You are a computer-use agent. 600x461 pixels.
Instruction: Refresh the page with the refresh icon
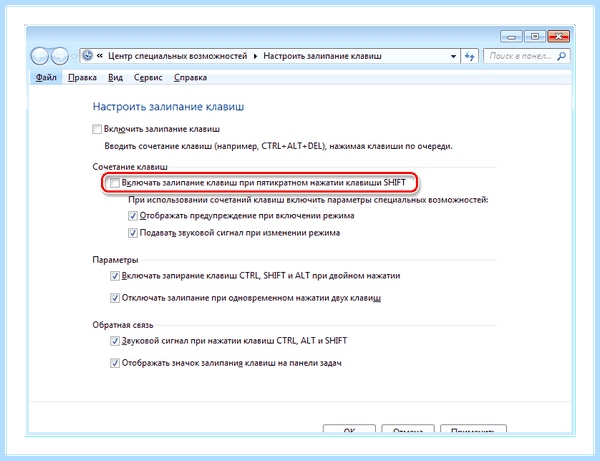pyautogui.click(x=470, y=56)
